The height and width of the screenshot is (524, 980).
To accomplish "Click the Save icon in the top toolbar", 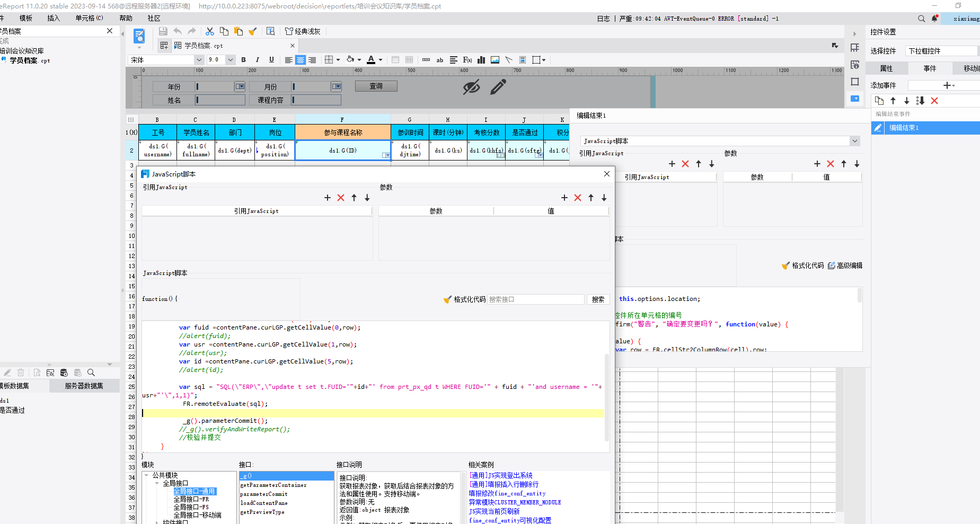I will click(x=163, y=31).
